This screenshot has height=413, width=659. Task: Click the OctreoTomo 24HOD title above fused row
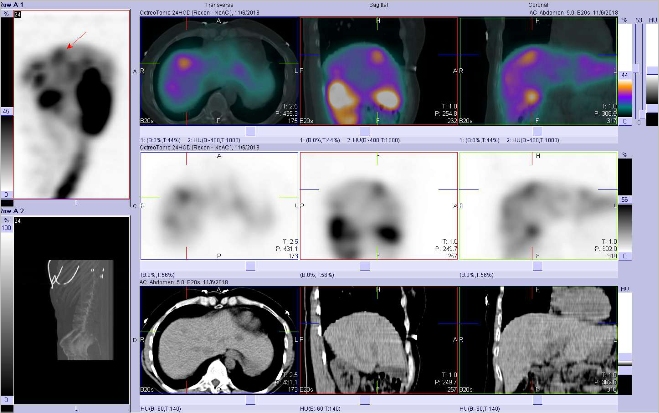coord(200,13)
